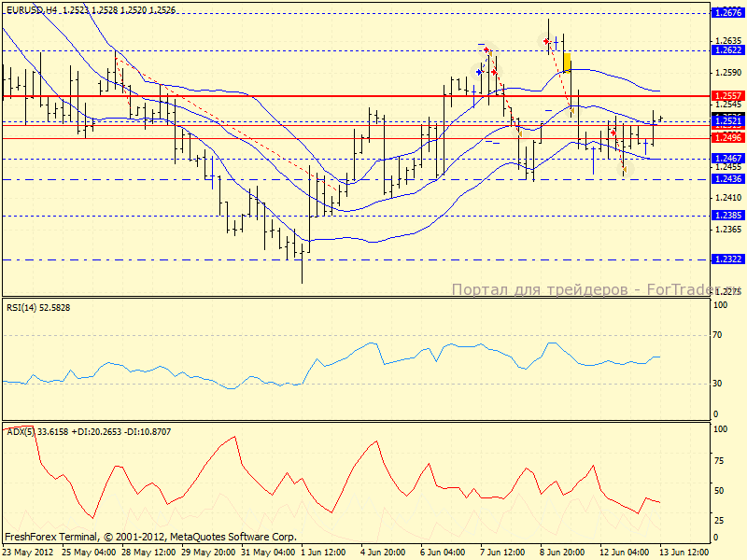This screenshot has height=560, width=747.
Task: Click the 1.2622 blue price label
Action: [727, 50]
